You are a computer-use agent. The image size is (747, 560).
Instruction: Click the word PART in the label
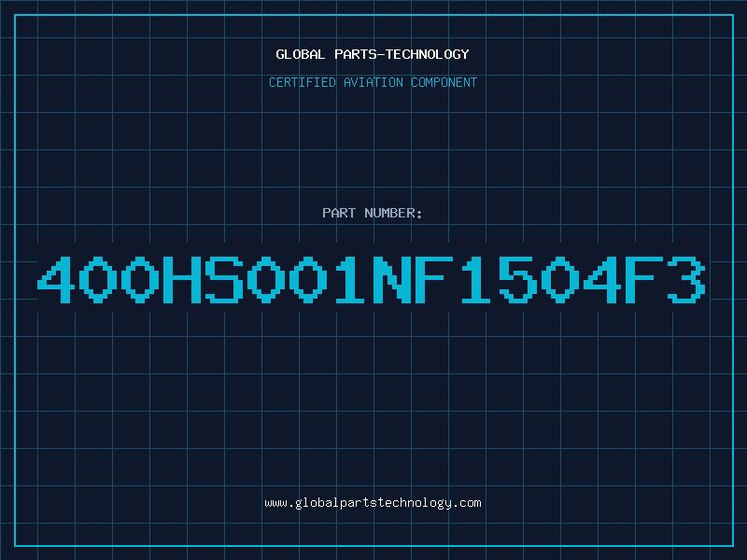click(x=339, y=213)
